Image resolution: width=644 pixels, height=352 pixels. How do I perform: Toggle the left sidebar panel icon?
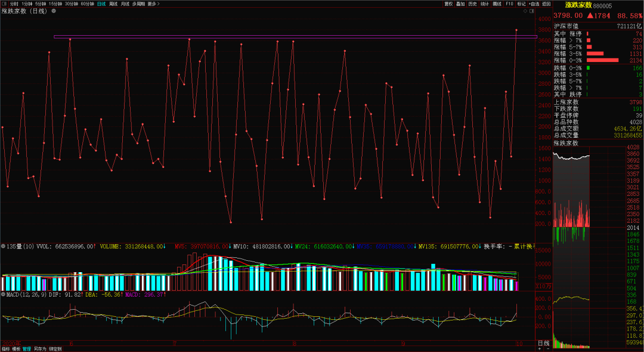click(5, 4)
